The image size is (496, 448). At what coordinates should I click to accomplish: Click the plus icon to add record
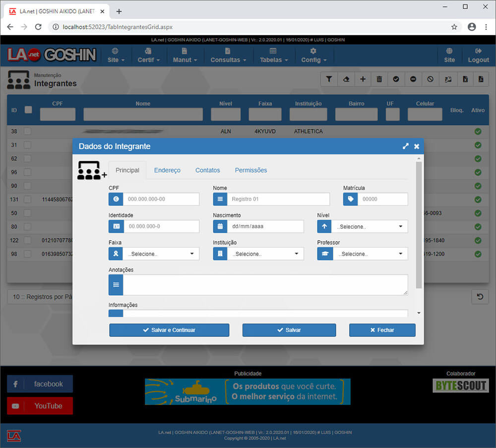[363, 79]
